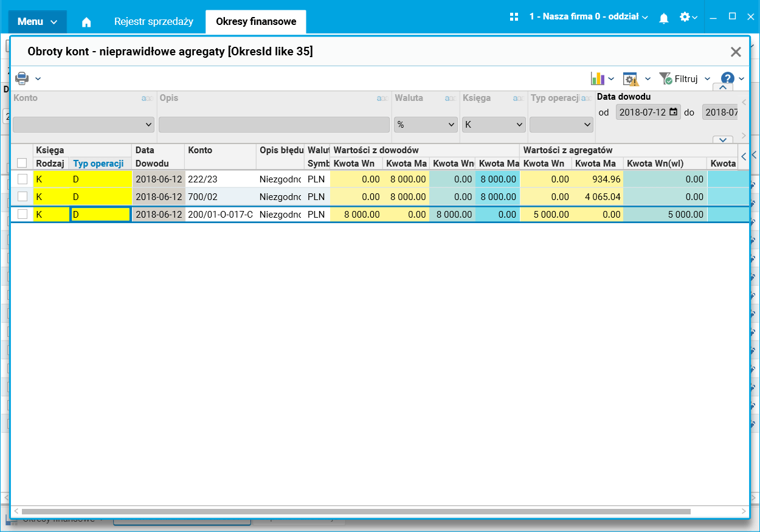The image size is (760, 532).
Task: Toggle the select-all checkbox in table header
Action: coord(22,163)
